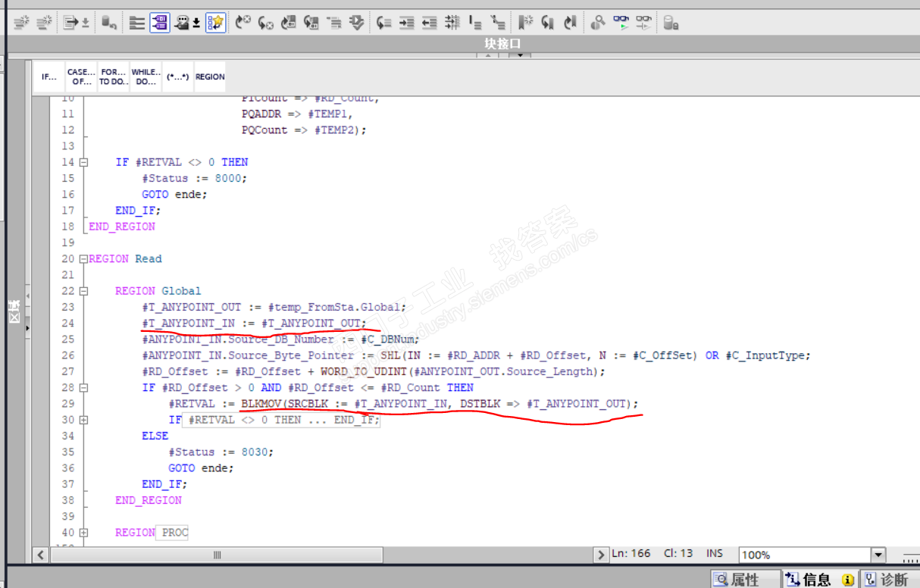920x588 pixels.
Task: Click the remove comment lines icon
Action: 498,23
